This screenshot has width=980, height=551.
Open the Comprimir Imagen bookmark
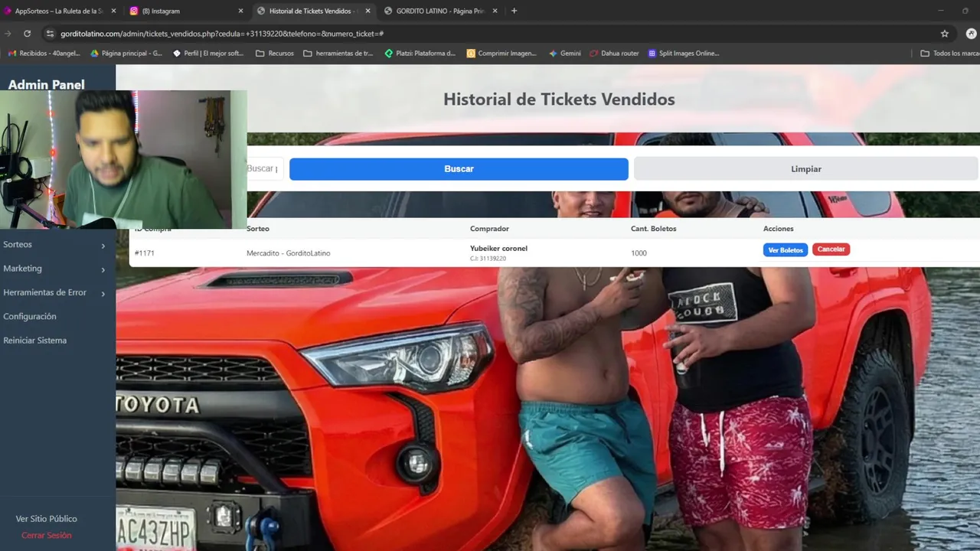[501, 54]
